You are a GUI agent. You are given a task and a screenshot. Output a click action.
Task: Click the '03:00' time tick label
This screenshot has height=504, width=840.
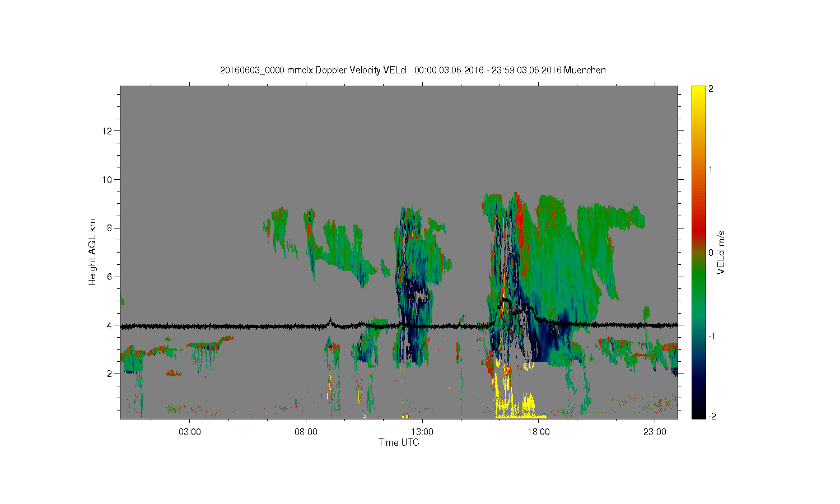point(189,432)
